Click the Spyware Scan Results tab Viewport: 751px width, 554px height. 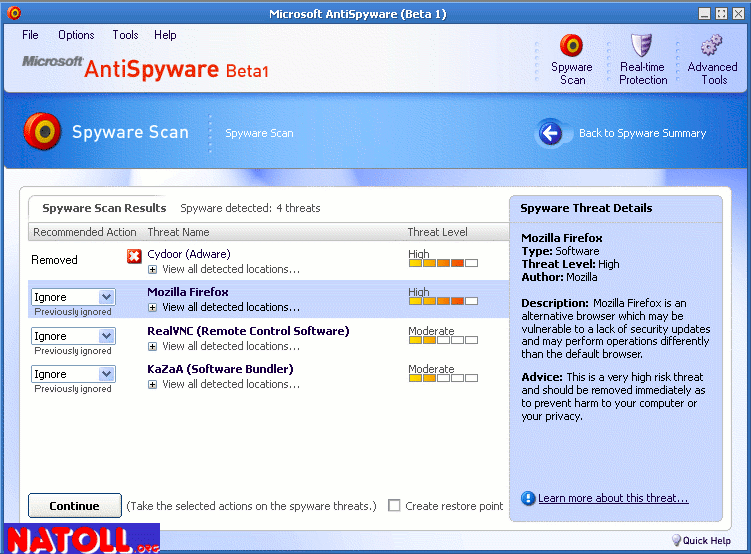point(104,208)
